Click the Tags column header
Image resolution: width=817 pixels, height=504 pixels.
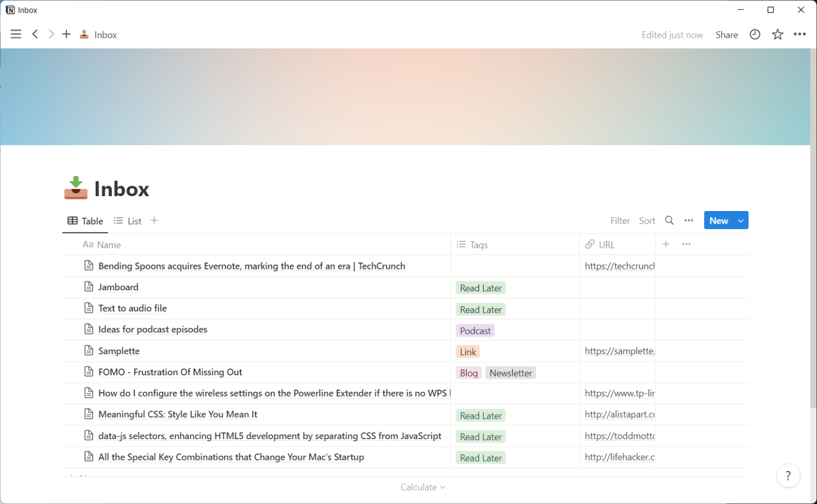tap(515, 245)
